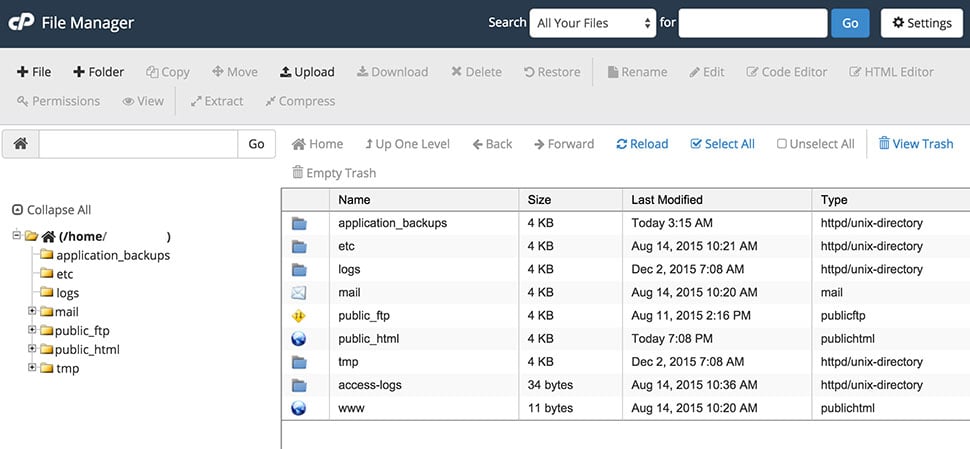Click the home icon beside path field

tap(20, 144)
